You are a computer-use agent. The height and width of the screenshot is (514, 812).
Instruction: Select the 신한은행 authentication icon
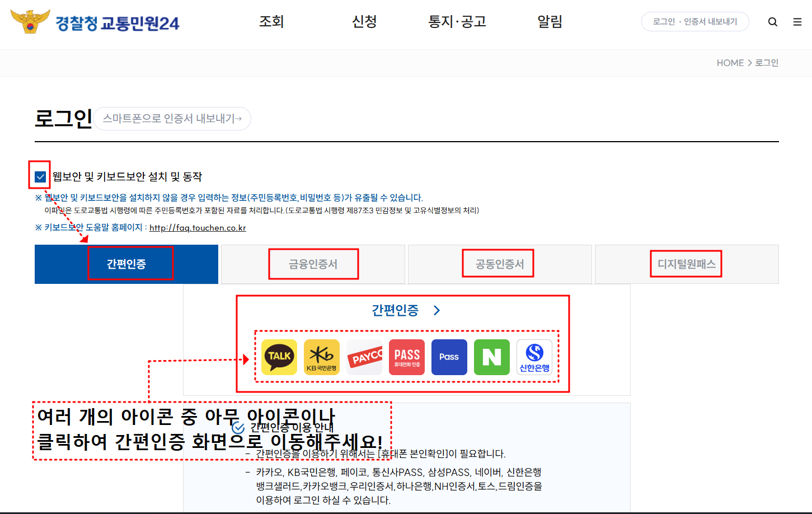click(x=534, y=357)
